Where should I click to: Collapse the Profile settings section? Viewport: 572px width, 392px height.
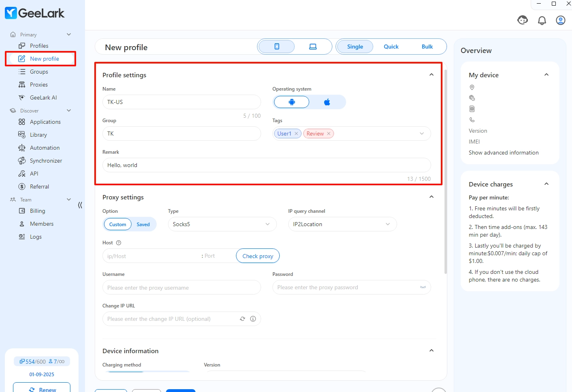(x=431, y=75)
